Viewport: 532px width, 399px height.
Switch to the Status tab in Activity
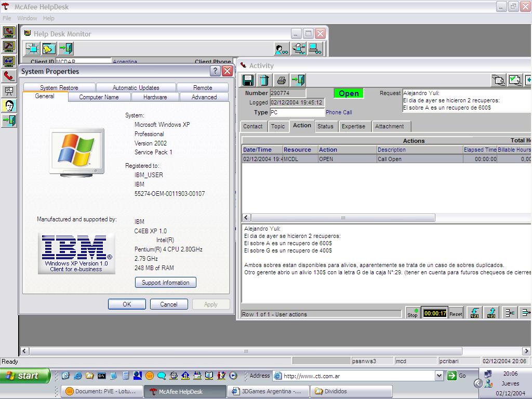pyautogui.click(x=325, y=126)
